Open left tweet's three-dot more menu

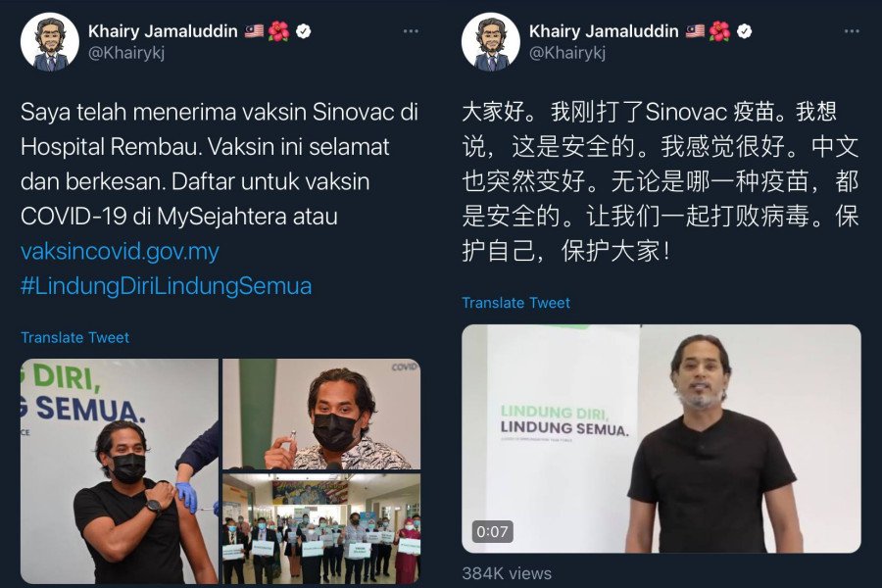point(411,31)
